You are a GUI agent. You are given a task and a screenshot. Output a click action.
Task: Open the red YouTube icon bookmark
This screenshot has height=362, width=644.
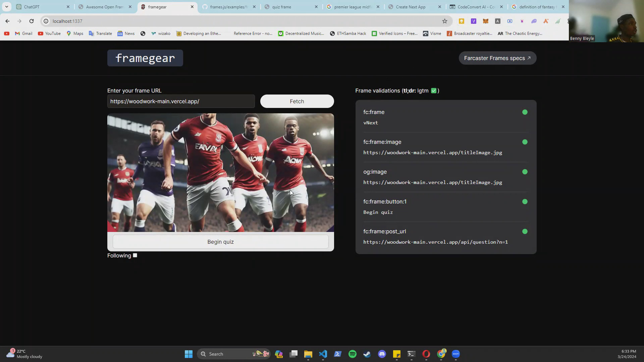click(x=7, y=34)
